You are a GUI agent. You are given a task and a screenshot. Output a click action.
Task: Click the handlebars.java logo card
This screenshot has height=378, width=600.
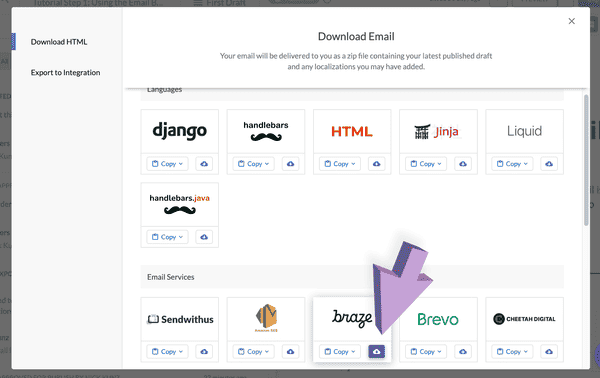point(179,204)
